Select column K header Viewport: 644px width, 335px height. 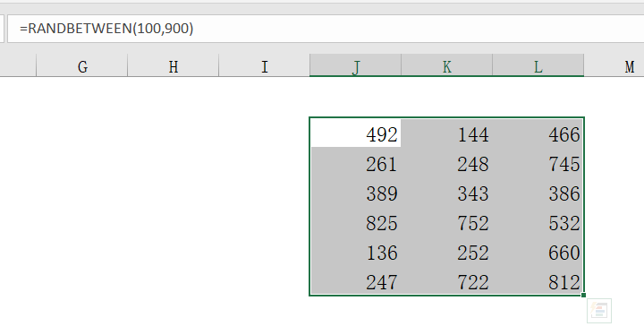(x=447, y=66)
